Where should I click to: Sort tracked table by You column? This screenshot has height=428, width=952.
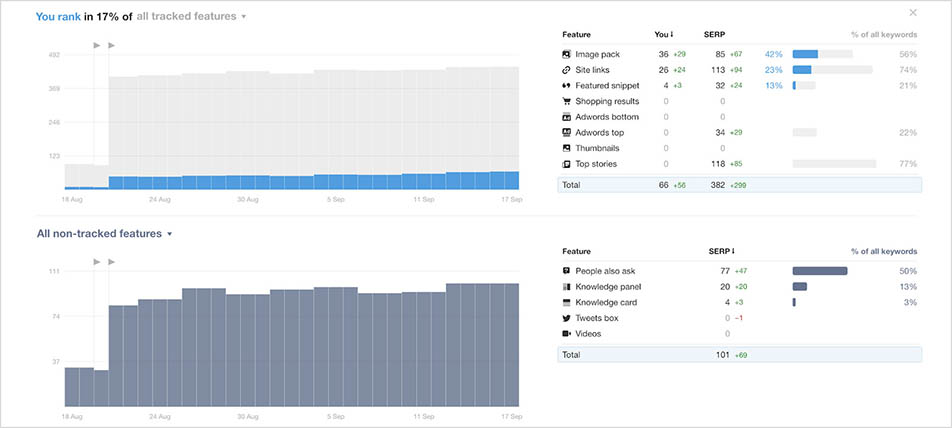click(664, 35)
